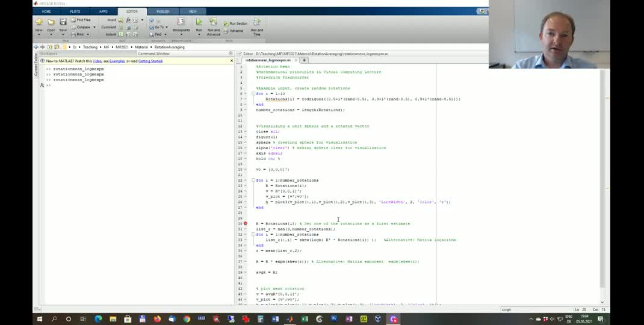
Task: Collapse the for loop on line 6
Action: click(x=253, y=94)
